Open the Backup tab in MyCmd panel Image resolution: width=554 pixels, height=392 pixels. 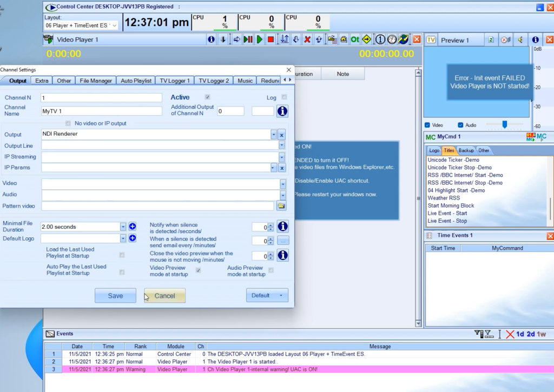(x=466, y=150)
